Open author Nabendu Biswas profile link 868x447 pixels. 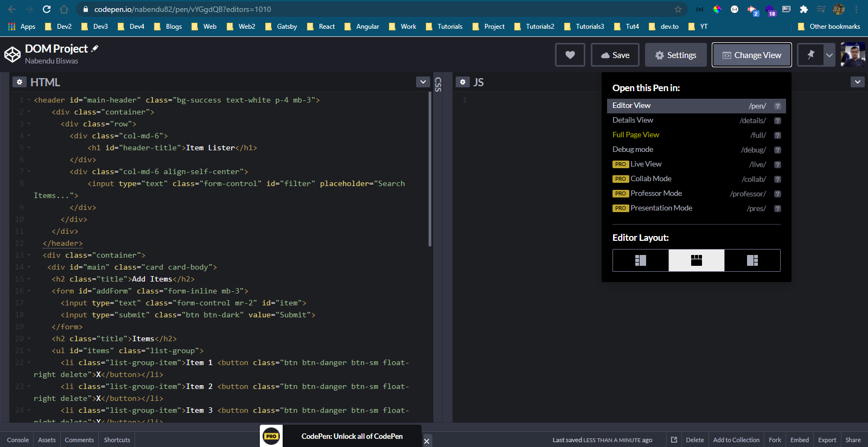pos(52,61)
